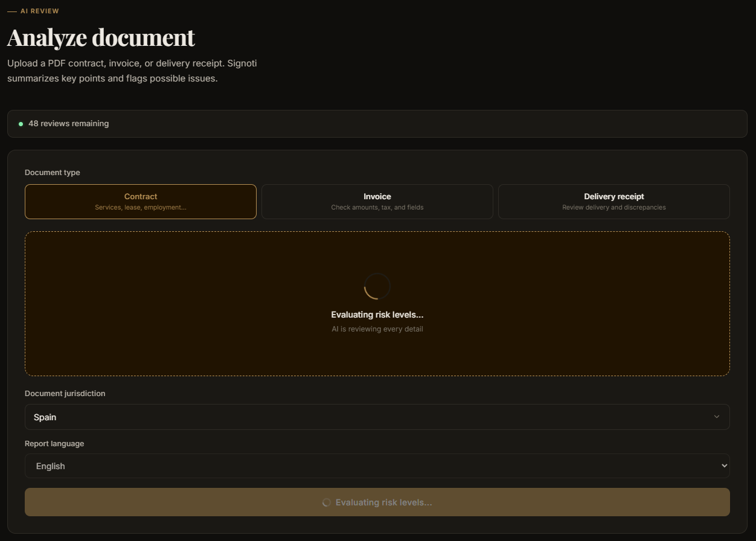Viewport: 756px width, 541px height.
Task: Click the '48 reviews remaining' text
Action: [69, 123]
